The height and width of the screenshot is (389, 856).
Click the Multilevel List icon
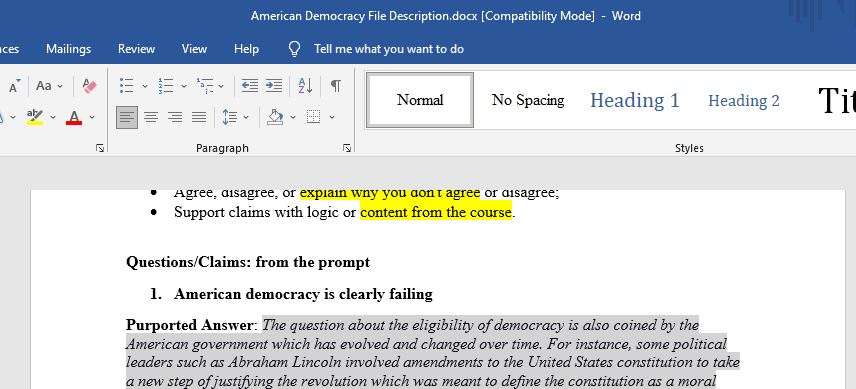(205, 86)
